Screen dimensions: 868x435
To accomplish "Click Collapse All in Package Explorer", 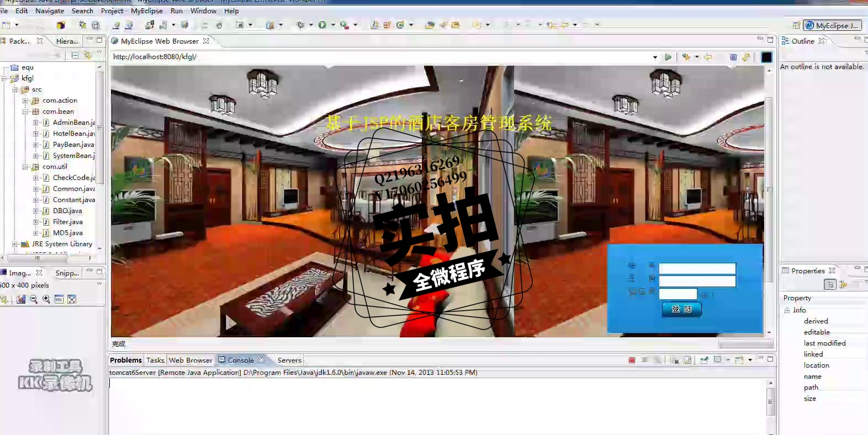I will tap(75, 55).
